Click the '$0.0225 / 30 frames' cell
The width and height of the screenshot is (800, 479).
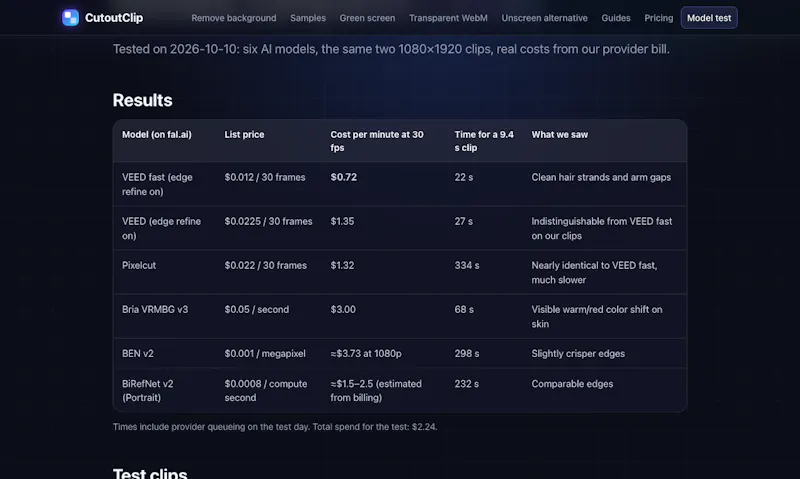(x=268, y=221)
